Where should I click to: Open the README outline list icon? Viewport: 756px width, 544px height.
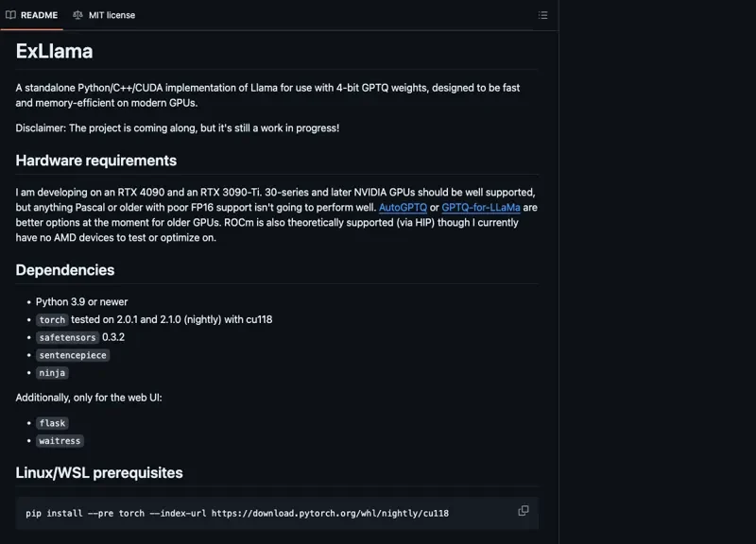coord(542,15)
